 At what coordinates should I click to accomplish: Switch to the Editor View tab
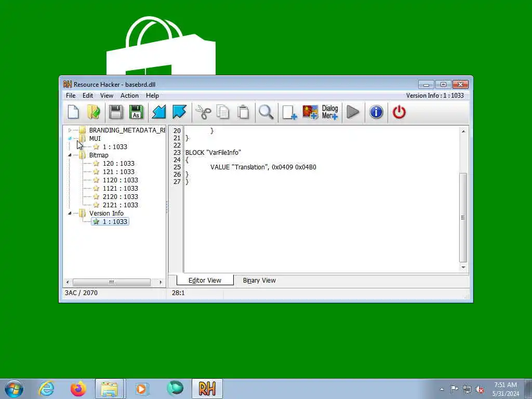pos(205,281)
